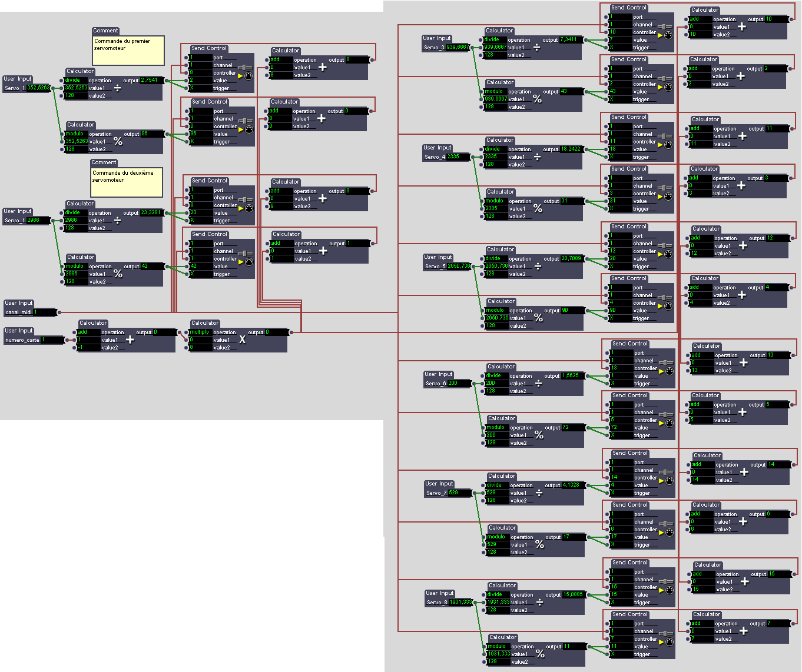Select the 'Commande du premier servomoteur' comment note
The height and width of the screenshot is (672, 802).
[128, 50]
